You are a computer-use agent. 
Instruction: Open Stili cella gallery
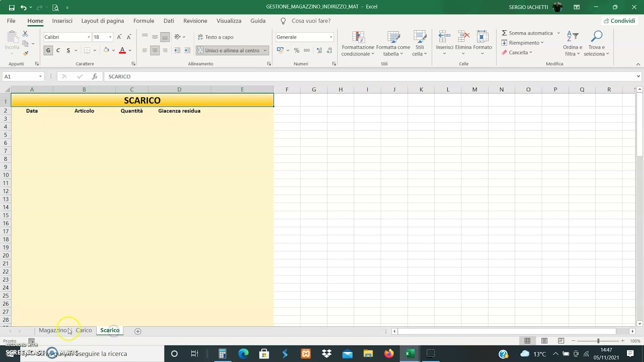[x=420, y=44]
